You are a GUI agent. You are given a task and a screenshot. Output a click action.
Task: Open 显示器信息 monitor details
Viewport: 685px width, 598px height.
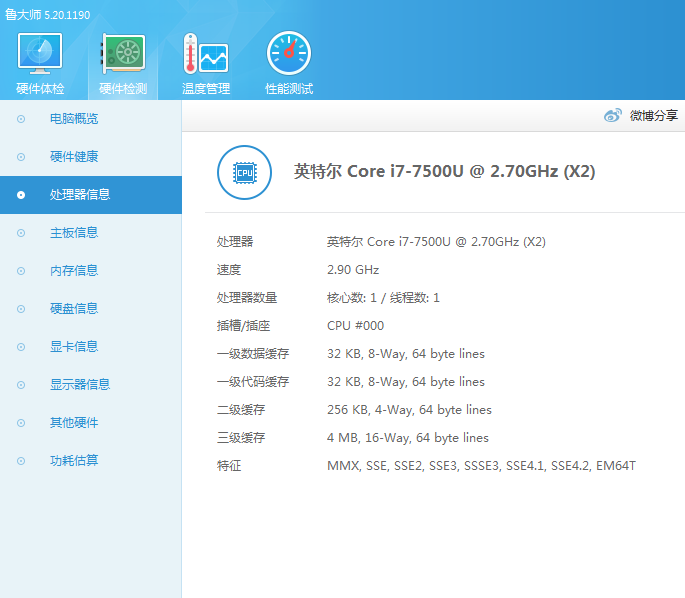pos(80,385)
